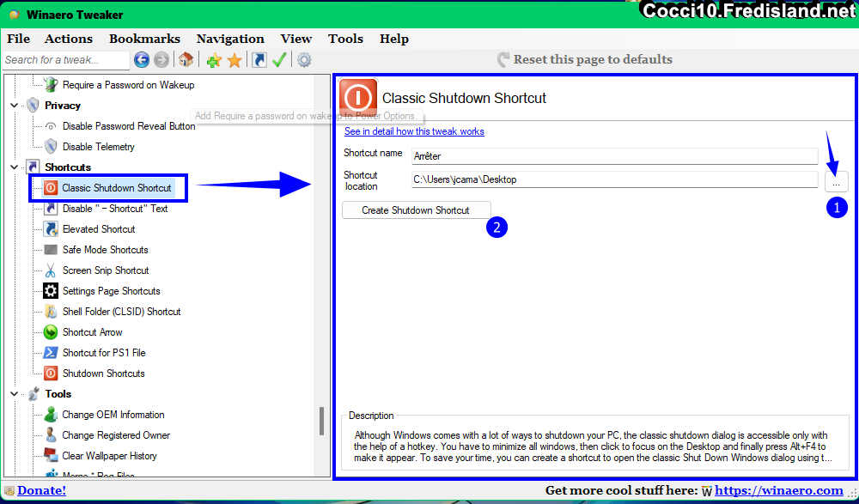Click the Settings Page Shortcuts gear icon
The height and width of the screenshot is (504, 859).
click(x=51, y=291)
